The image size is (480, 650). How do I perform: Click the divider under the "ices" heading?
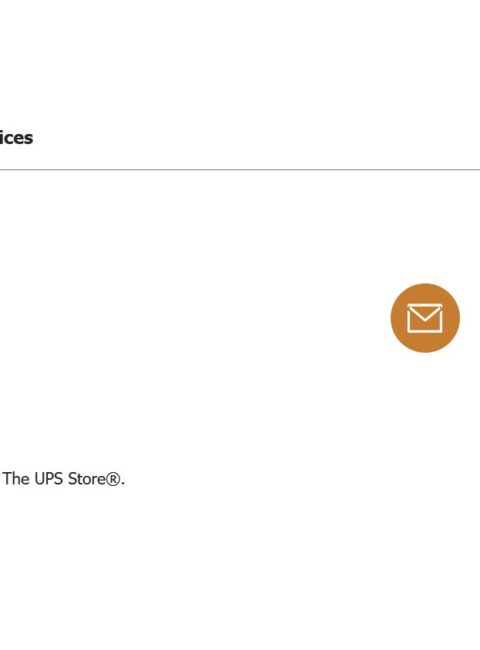point(240,170)
